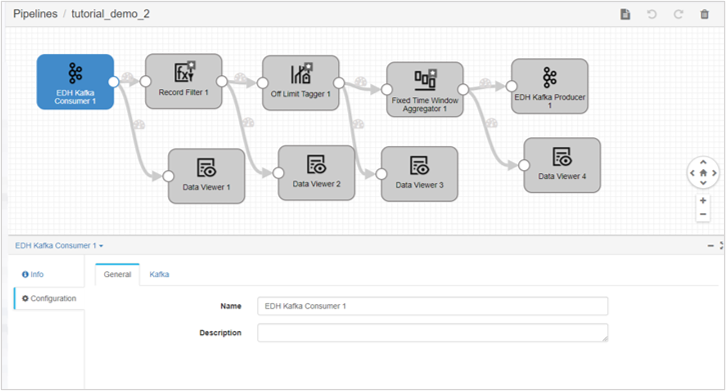Viewport: 726px width, 391px height.
Task: Click the input port of Data Viewer 1
Action: point(169,176)
